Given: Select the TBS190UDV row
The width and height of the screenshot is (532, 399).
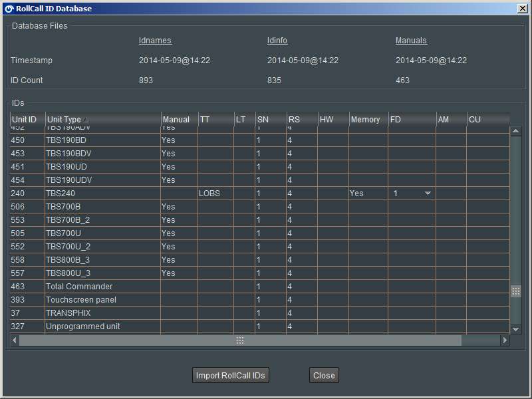Looking at the screenshot, I should [259, 180].
